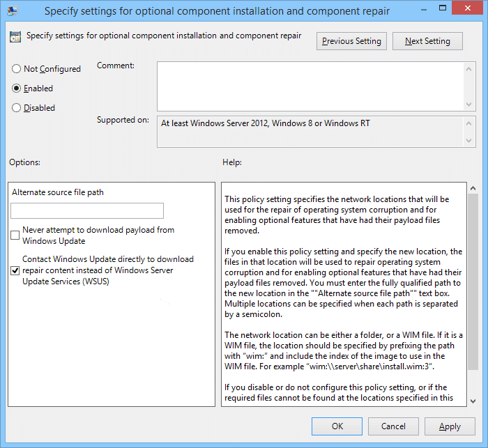Check Never attempt to download payload option
The height and width of the screenshot is (448, 488).
15,235
